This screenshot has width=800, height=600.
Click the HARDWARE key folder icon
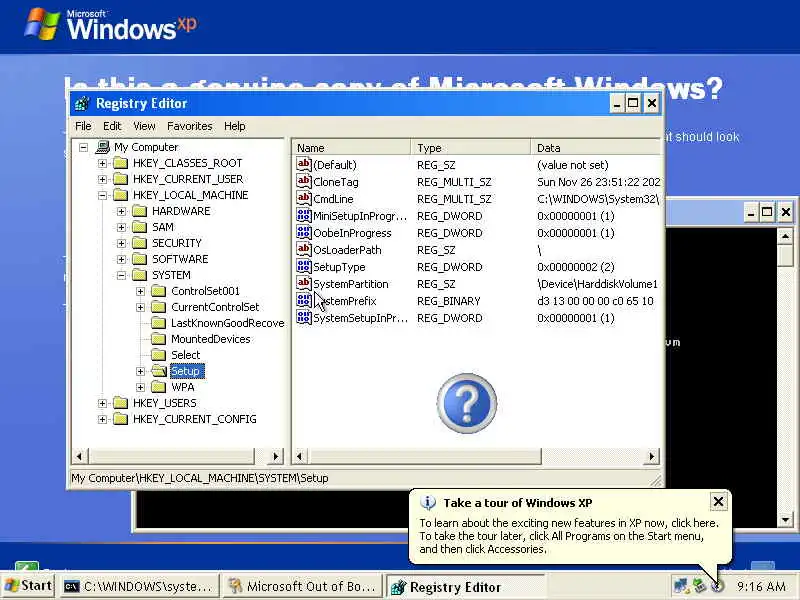pyautogui.click(x=139, y=211)
